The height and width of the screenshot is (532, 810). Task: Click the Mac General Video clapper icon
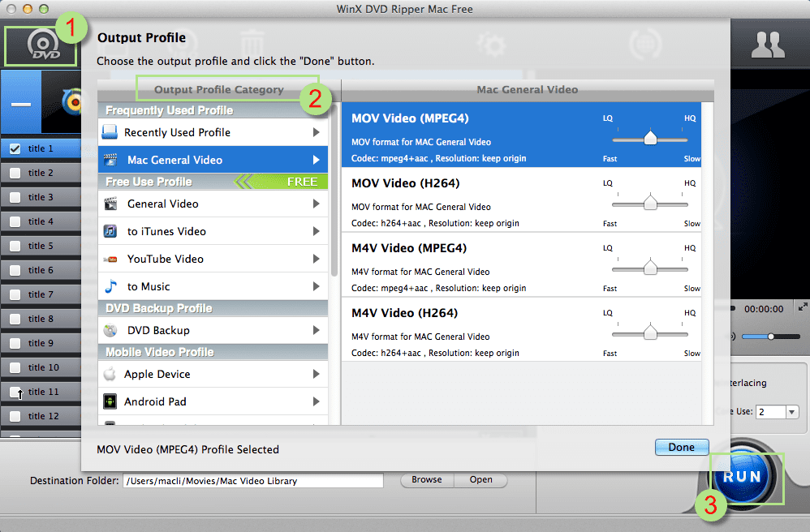point(110,160)
